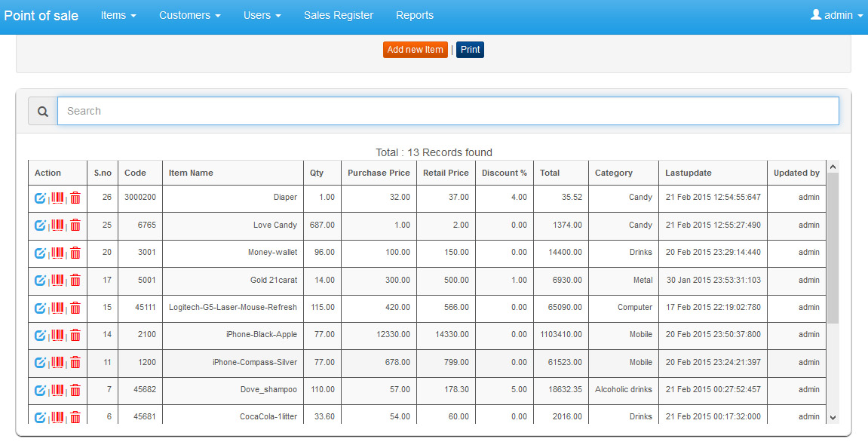
Task: Click the table scrollbar up arrow
Action: click(833, 167)
